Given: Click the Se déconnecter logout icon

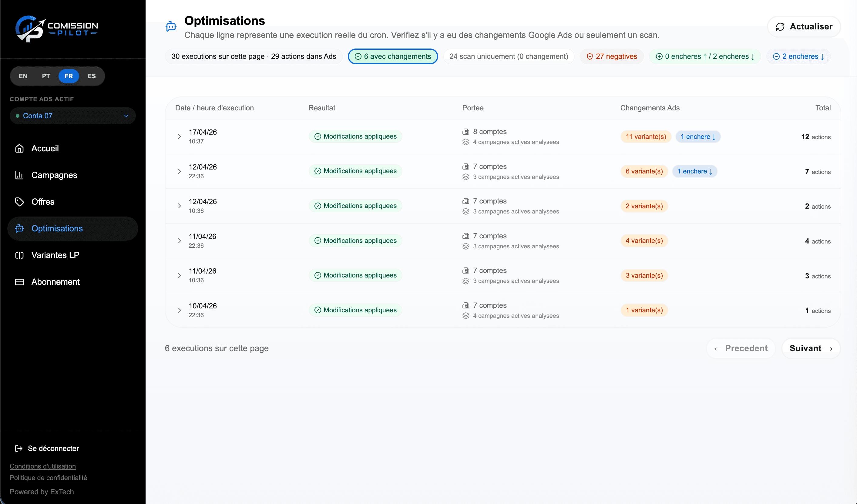Looking at the screenshot, I should point(19,448).
